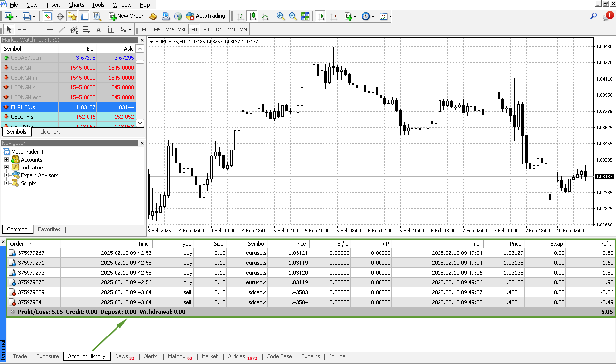Image resolution: width=616 pixels, height=364 pixels.
Task: Open the Periods dropdown arrow
Action: 373,16
